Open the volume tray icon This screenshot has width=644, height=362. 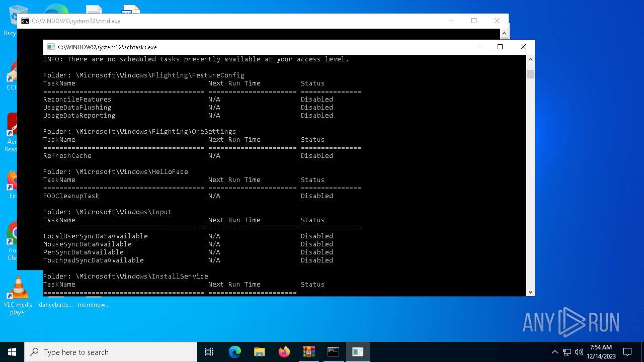tap(579, 352)
